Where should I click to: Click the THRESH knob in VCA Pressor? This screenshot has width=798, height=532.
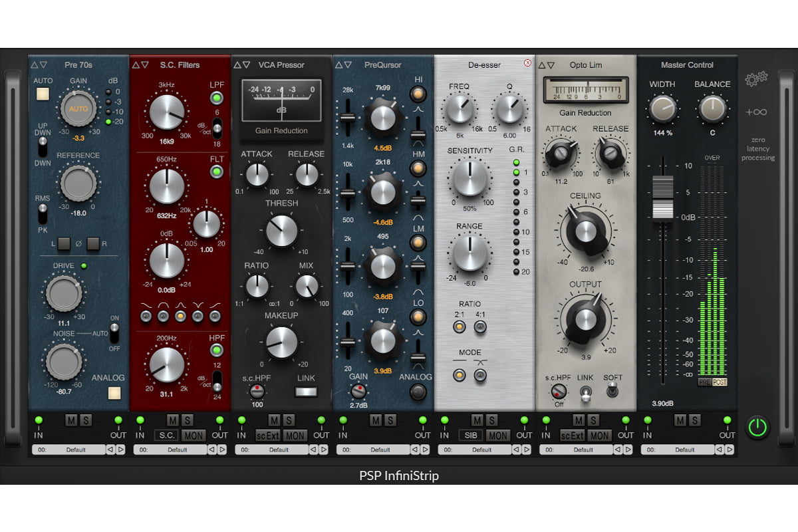(x=282, y=231)
